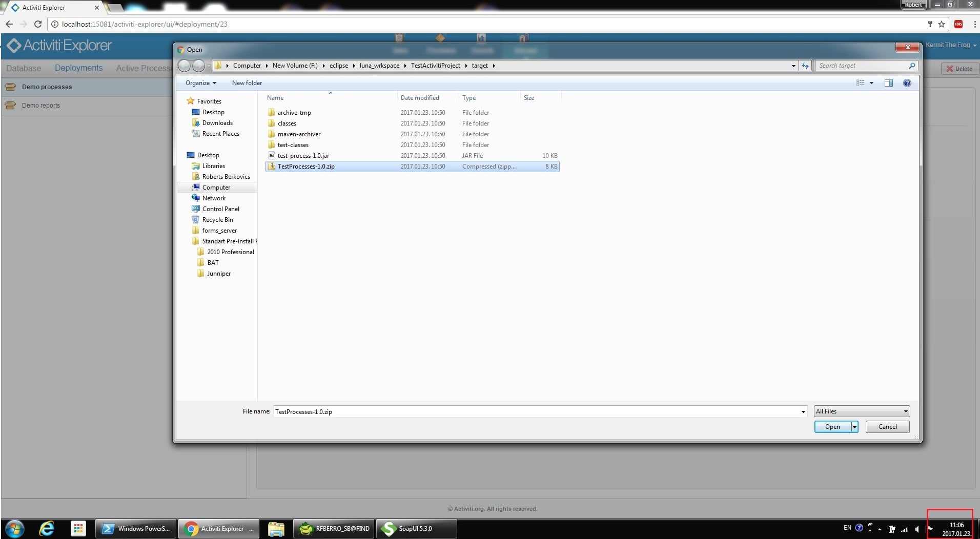This screenshot has width=980, height=539.
Task: Click the search magnifier in Search target box
Action: point(912,66)
